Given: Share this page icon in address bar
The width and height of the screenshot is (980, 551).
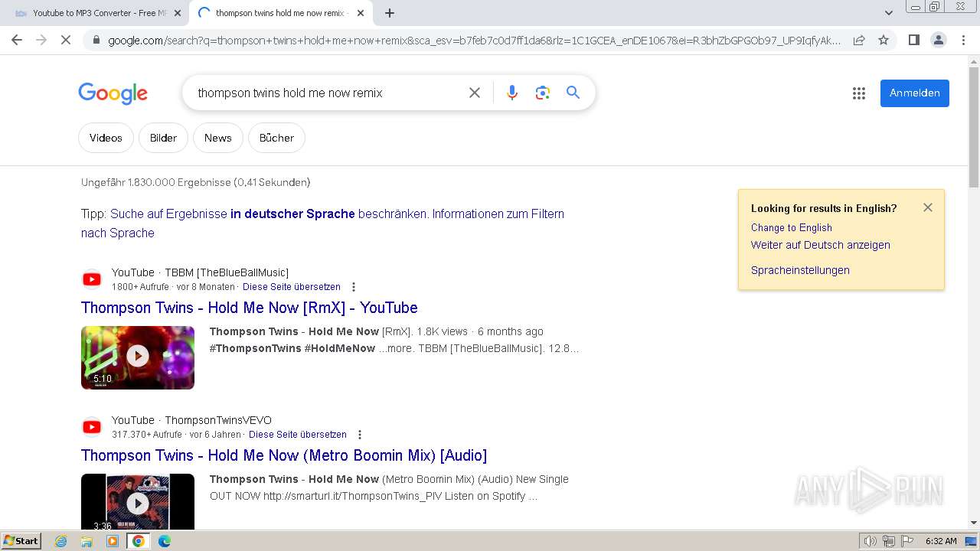Looking at the screenshot, I should (x=859, y=40).
